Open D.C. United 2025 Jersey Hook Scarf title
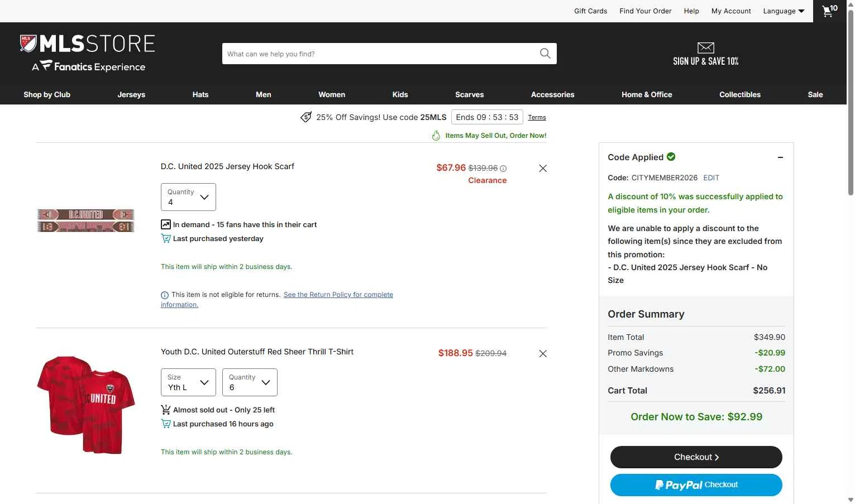Screen dimensions: 855x504 (227, 166)
